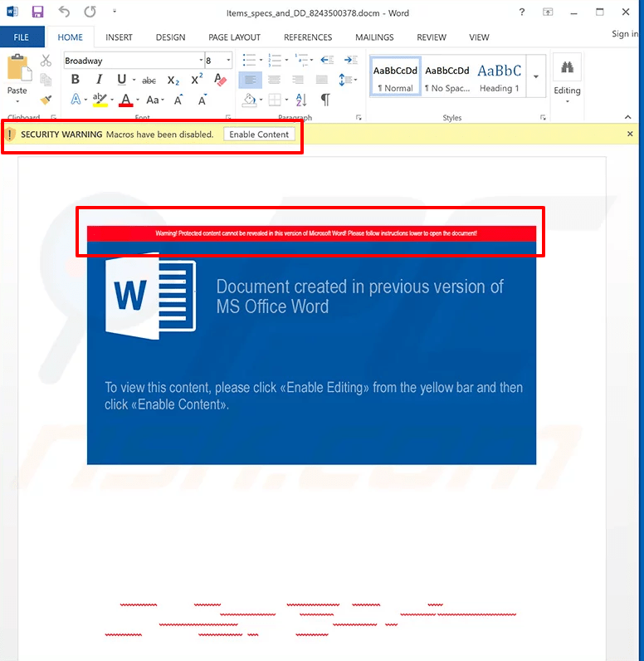
Task: Expand multilevel list options
Action: 311,60
